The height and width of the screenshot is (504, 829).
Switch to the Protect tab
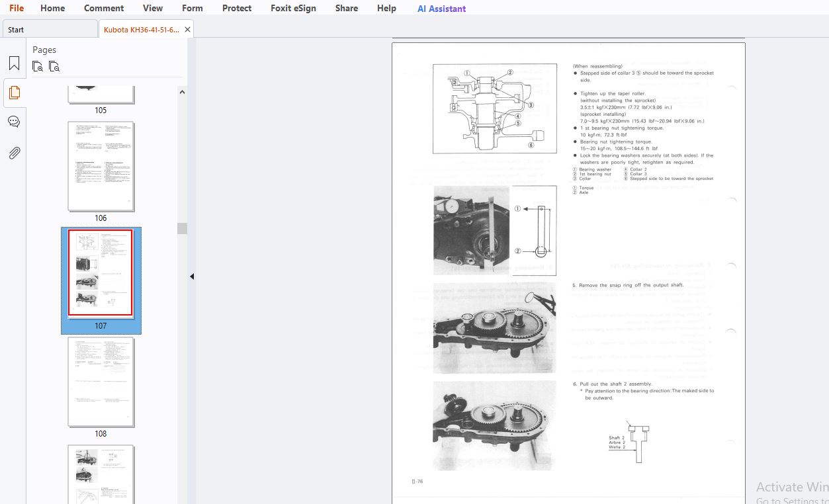pyautogui.click(x=237, y=8)
